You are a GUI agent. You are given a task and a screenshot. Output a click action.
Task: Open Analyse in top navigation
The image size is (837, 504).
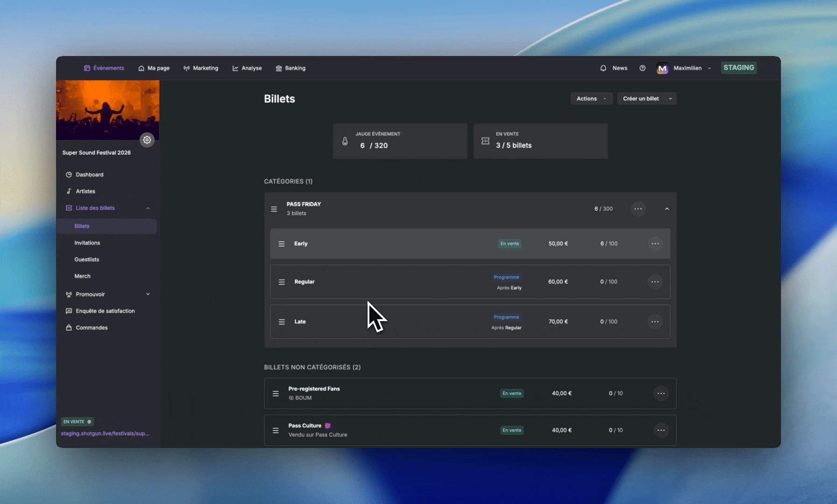pyautogui.click(x=247, y=68)
